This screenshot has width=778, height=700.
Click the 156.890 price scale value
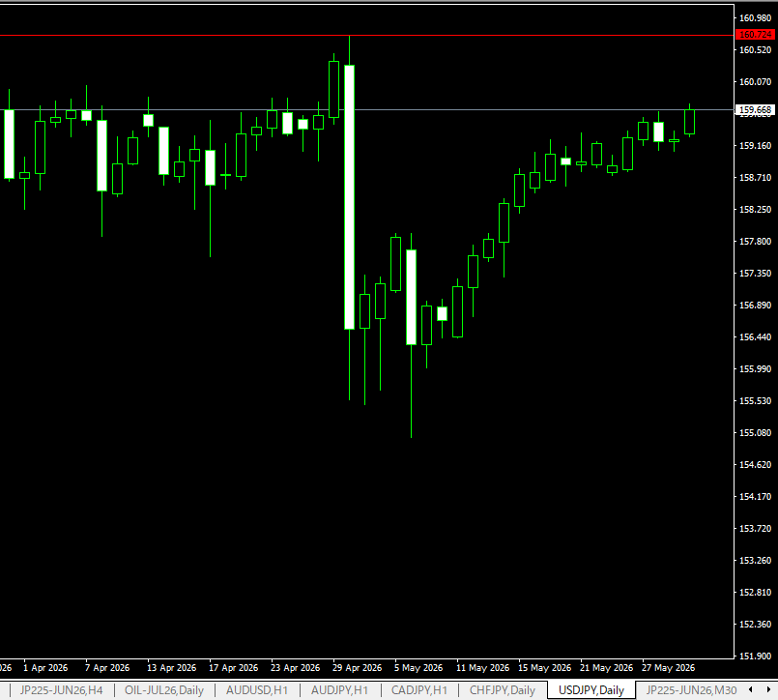[755, 306]
